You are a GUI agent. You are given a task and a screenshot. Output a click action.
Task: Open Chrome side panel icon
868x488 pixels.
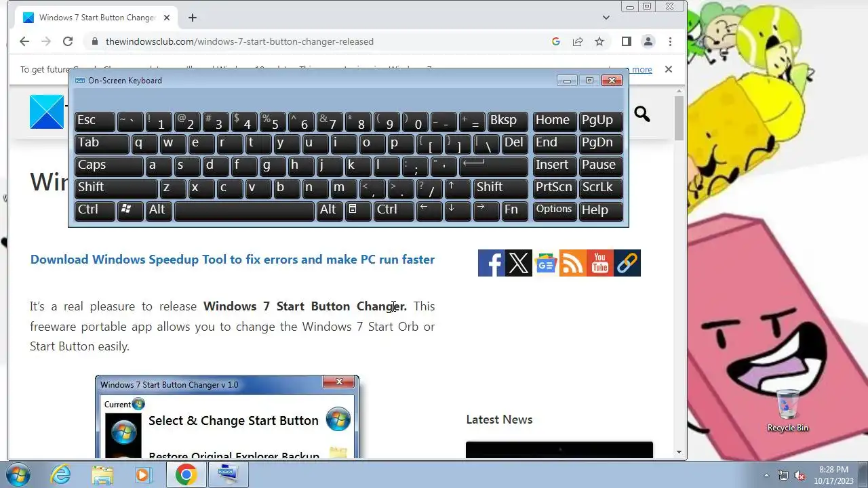[627, 41]
